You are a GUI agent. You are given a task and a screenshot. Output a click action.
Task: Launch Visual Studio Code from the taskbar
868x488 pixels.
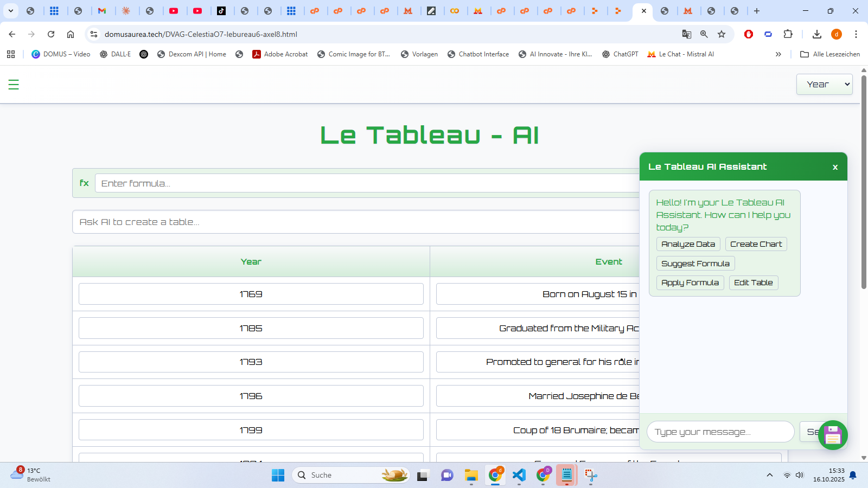[519, 475]
